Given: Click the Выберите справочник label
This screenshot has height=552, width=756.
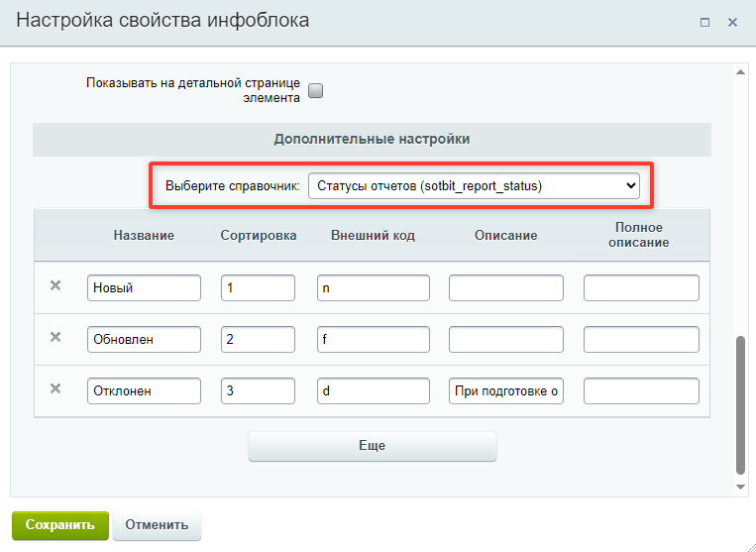Looking at the screenshot, I should click(233, 186).
